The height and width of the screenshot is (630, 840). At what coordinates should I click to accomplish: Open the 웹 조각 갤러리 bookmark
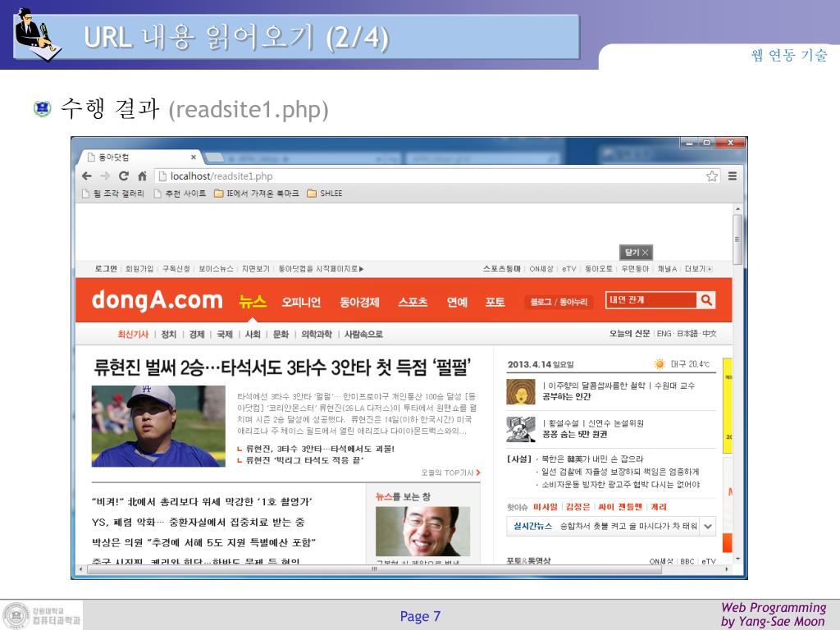(113, 194)
